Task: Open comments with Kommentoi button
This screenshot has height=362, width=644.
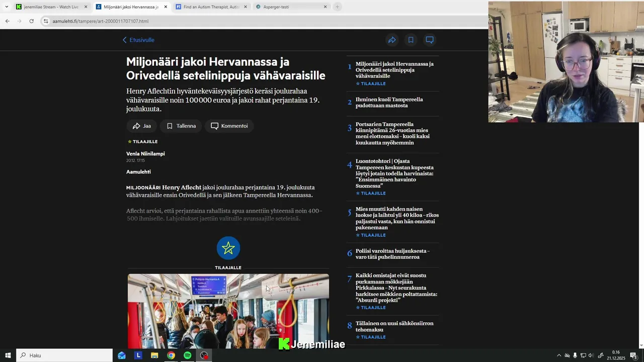Action: [229, 126]
